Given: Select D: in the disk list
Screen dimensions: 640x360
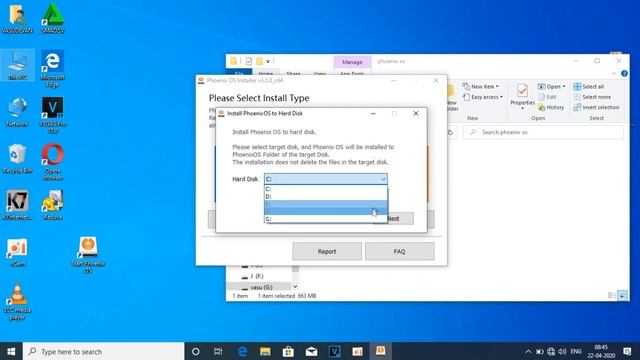Looking at the screenshot, I should (x=326, y=196).
